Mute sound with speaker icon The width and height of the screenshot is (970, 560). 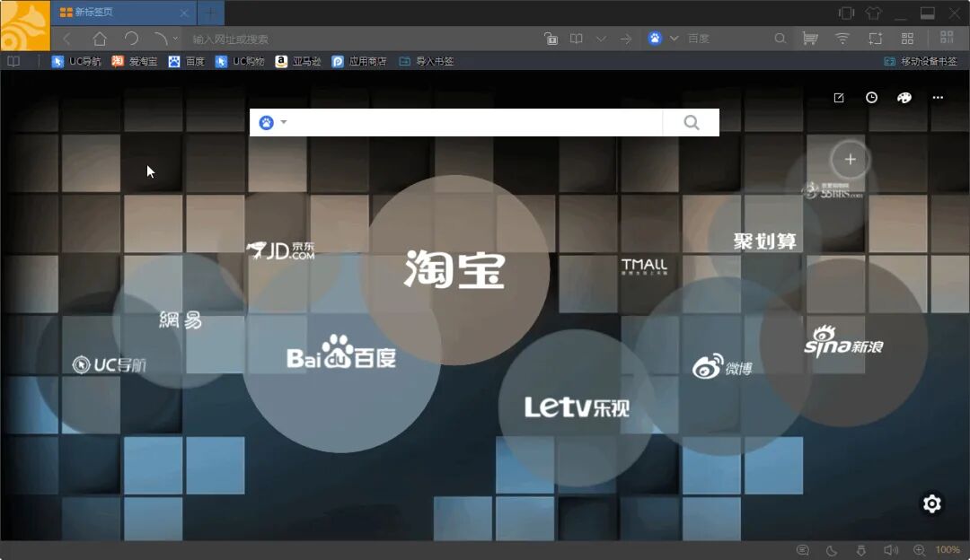coord(890,550)
